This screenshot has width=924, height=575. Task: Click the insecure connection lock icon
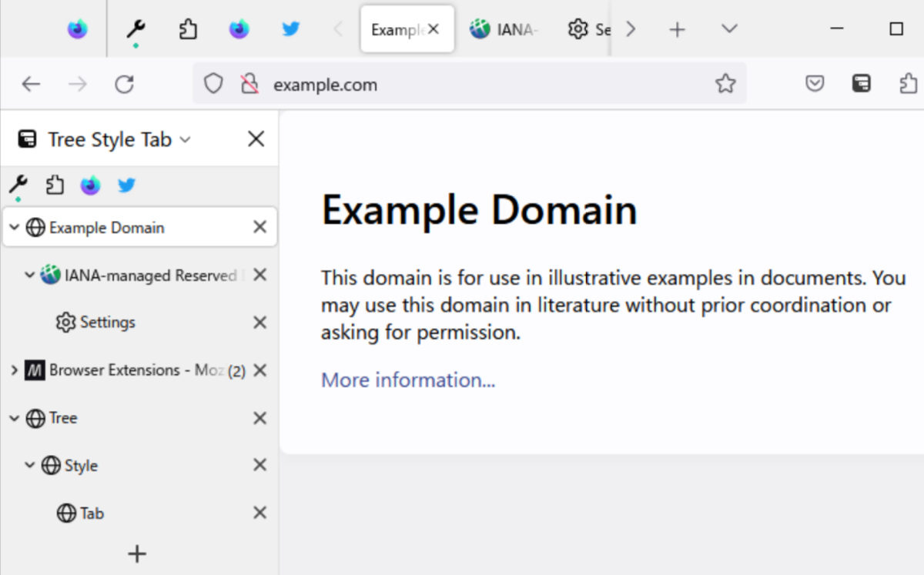pyautogui.click(x=249, y=84)
